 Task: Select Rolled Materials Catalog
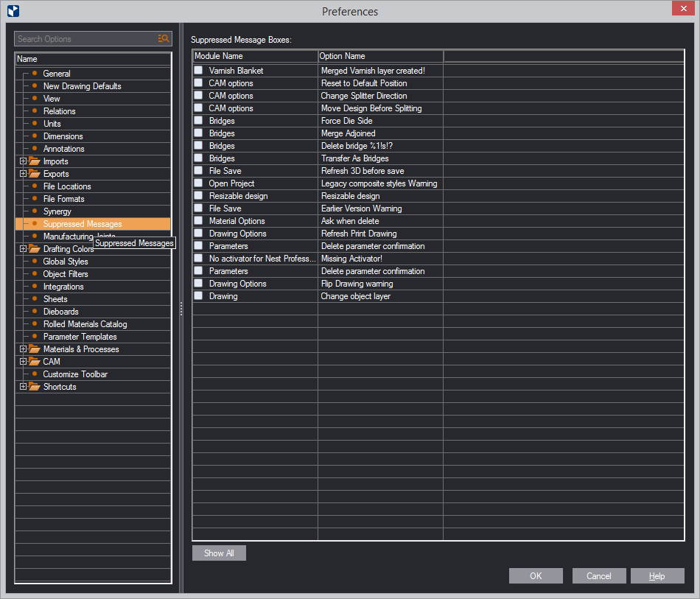(85, 324)
